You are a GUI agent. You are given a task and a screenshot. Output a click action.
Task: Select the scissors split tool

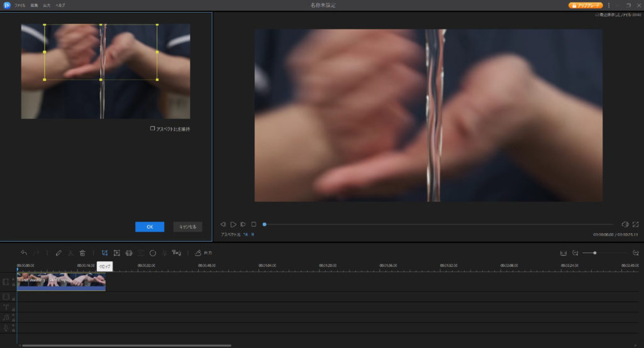(x=70, y=253)
